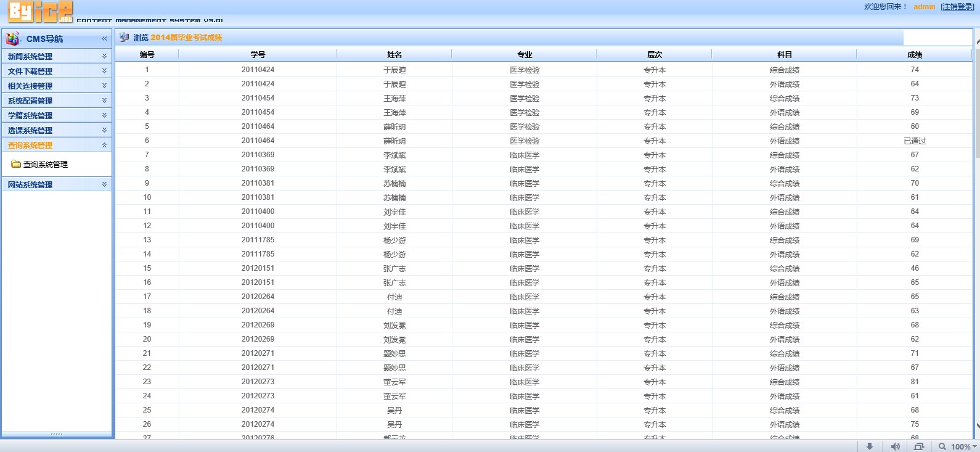Screen dimensions: 980x452
Task: Click score 81 in row 23
Action: [x=915, y=382]
